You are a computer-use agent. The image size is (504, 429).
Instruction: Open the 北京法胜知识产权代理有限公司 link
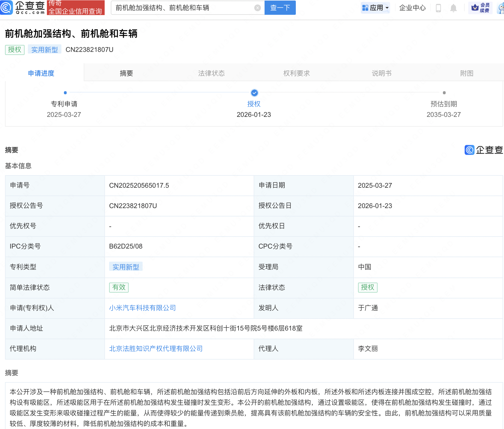(155, 348)
